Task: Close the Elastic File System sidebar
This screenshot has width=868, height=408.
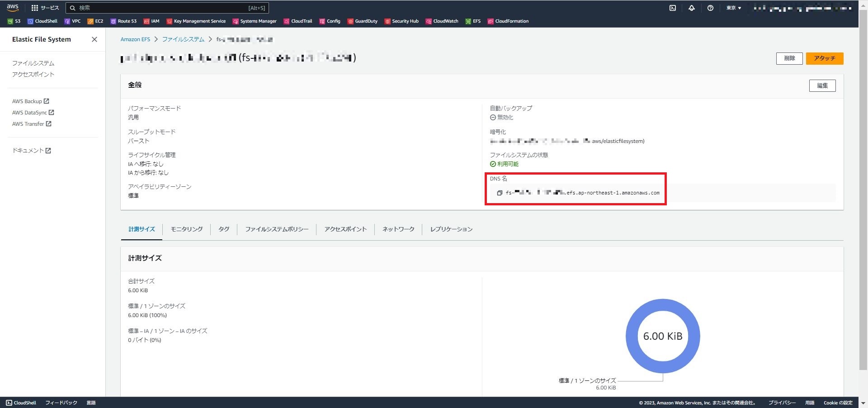Action: [94, 39]
